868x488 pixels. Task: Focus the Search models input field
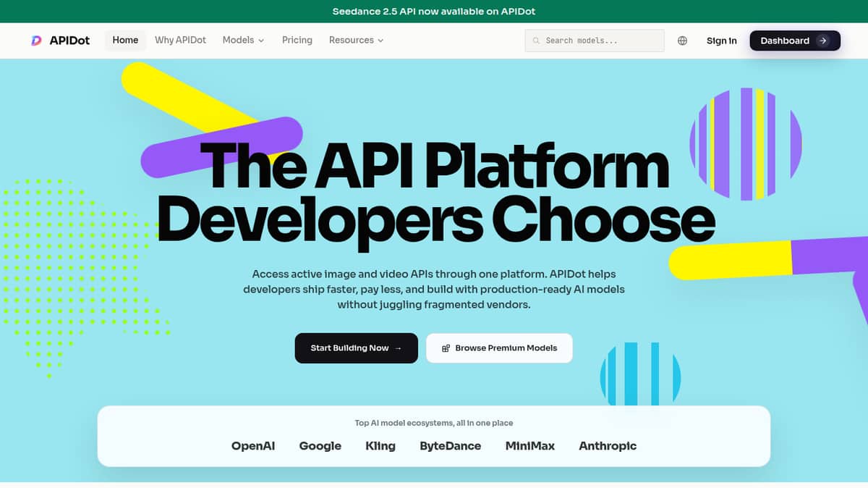pyautogui.click(x=595, y=41)
